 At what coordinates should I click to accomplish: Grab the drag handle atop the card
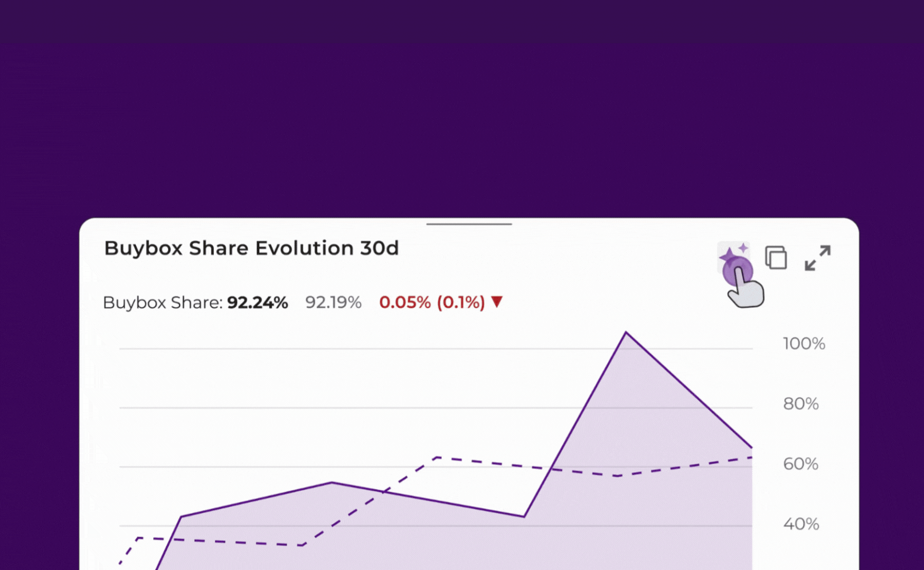(x=469, y=224)
